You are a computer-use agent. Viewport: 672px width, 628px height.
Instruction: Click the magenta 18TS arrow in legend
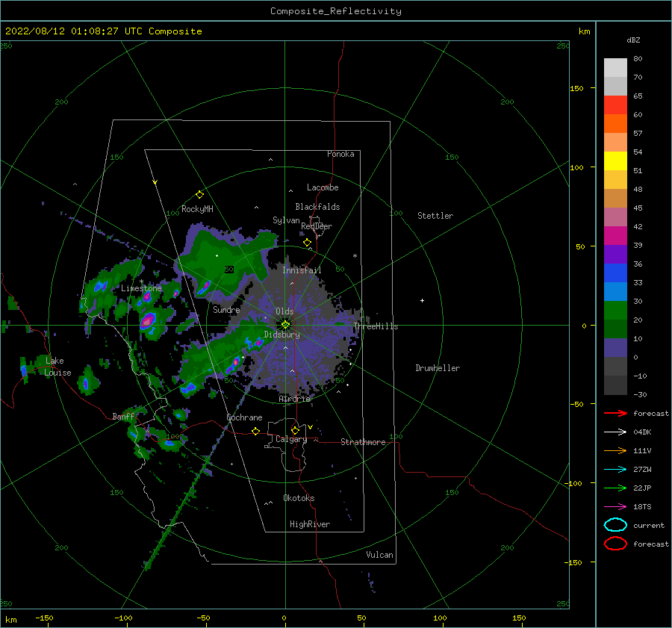pyautogui.click(x=615, y=507)
